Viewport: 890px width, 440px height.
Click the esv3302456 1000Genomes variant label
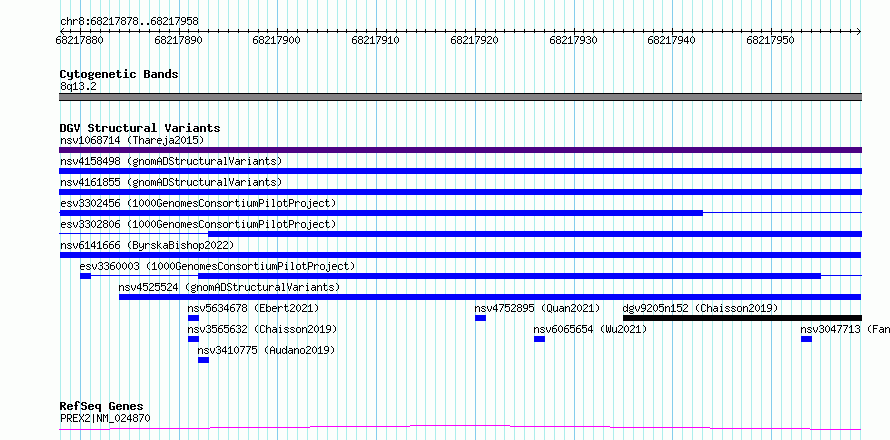tap(198, 203)
